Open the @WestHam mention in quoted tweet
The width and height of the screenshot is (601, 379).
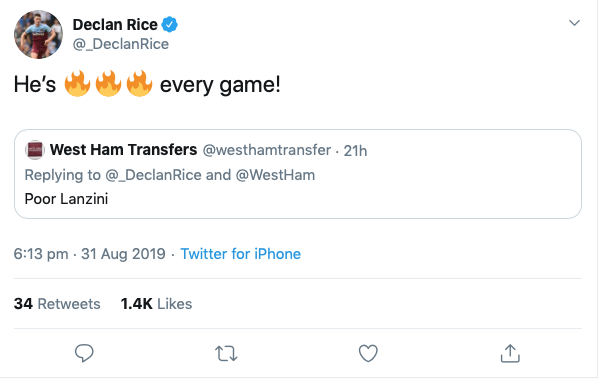pos(275,175)
